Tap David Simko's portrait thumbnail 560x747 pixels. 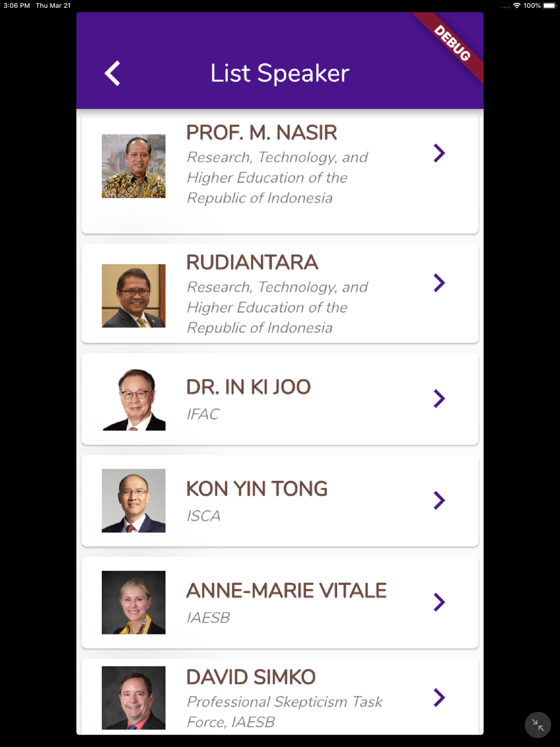pyautogui.click(x=133, y=698)
